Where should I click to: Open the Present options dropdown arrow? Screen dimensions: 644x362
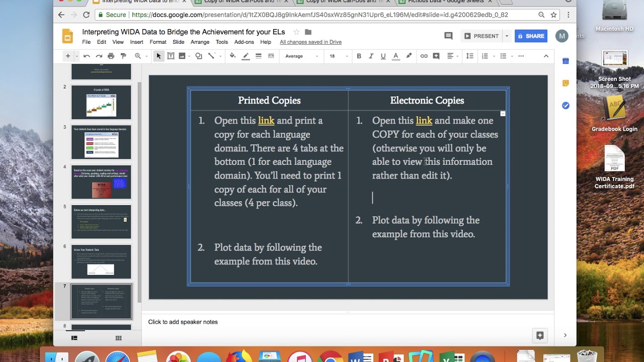[x=507, y=36]
